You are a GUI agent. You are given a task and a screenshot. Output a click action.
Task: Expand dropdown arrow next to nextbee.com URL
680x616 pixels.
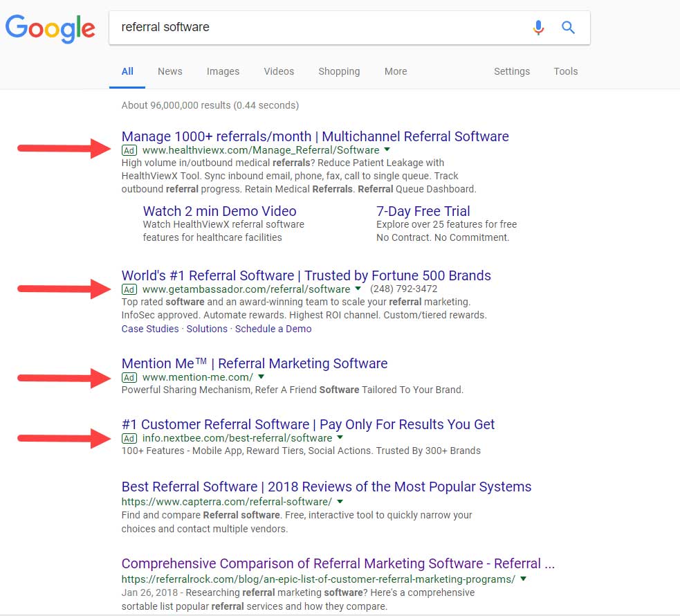[340, 437]
